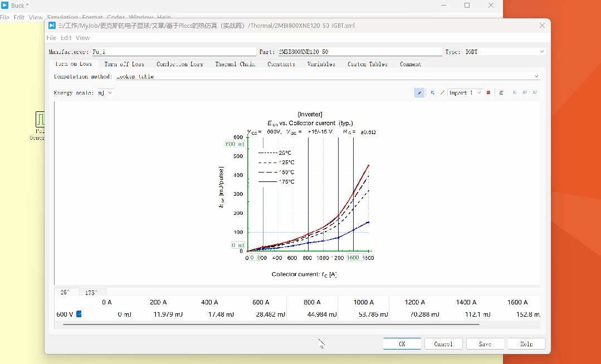Click the first zoom magnifier icon
Viewport: 601px width, 364px height.
(x=515, y=93)
